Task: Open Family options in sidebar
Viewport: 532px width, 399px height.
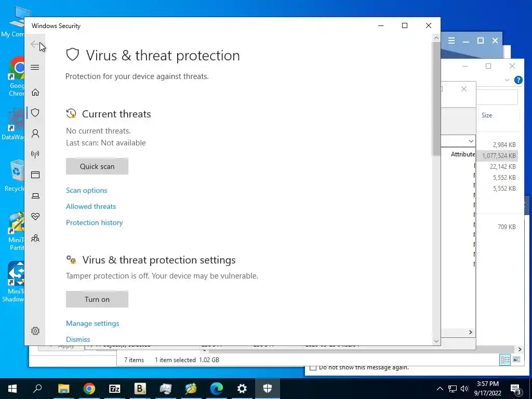Action: pyautogui.click(x=35, y=238)
